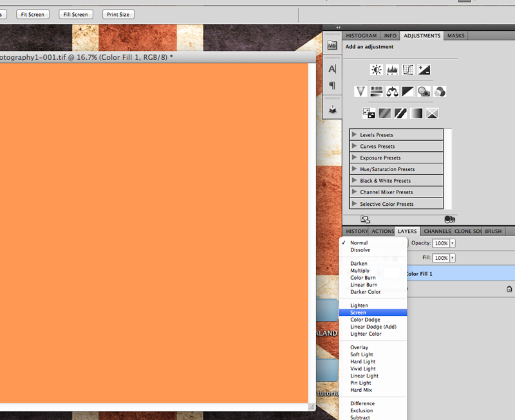Choose Darker Color blend mode
This screenshot has width=515, height=420.
click(373, 292)
